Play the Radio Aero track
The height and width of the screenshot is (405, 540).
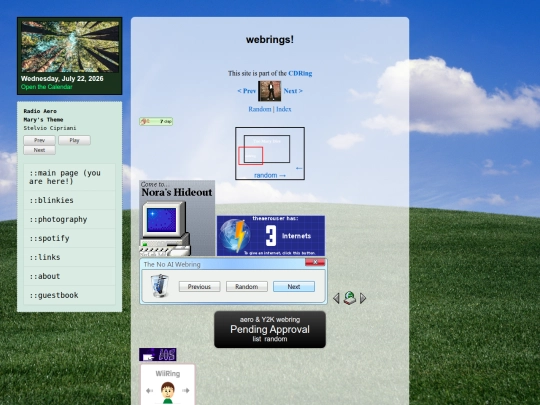[74, 140]
